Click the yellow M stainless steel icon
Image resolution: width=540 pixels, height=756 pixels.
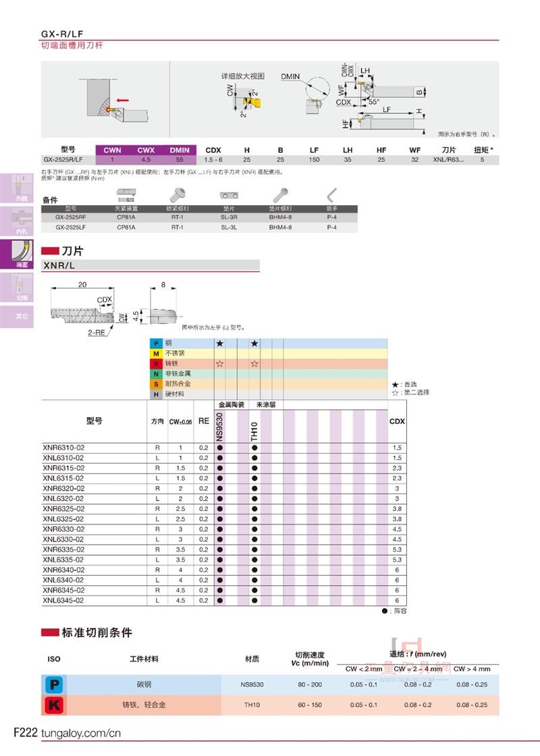pos(156,354)
